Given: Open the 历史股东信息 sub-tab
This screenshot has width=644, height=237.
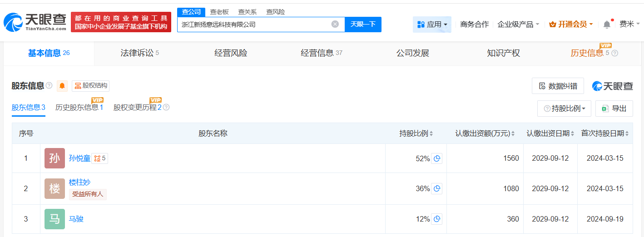Looking at the screenshot, I should (x=79, y=108).
